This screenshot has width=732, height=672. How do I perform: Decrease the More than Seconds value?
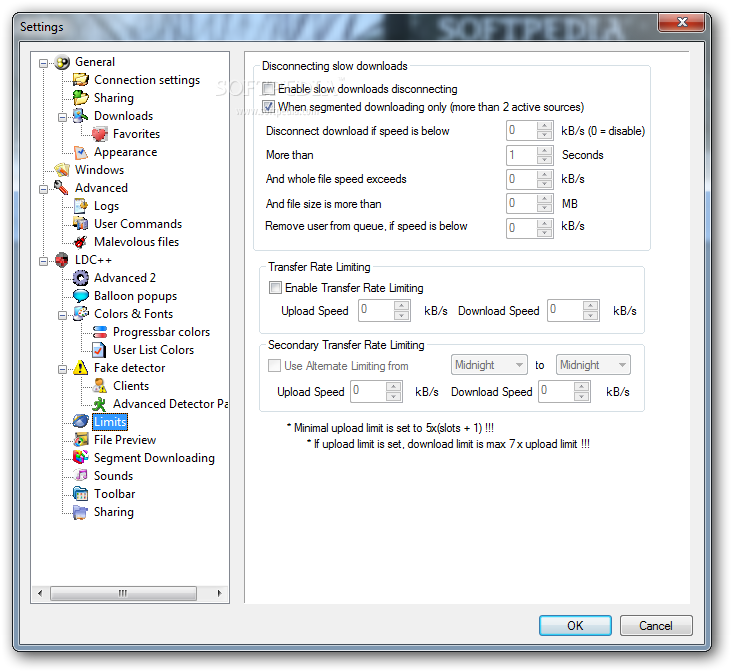pos(544,160)
